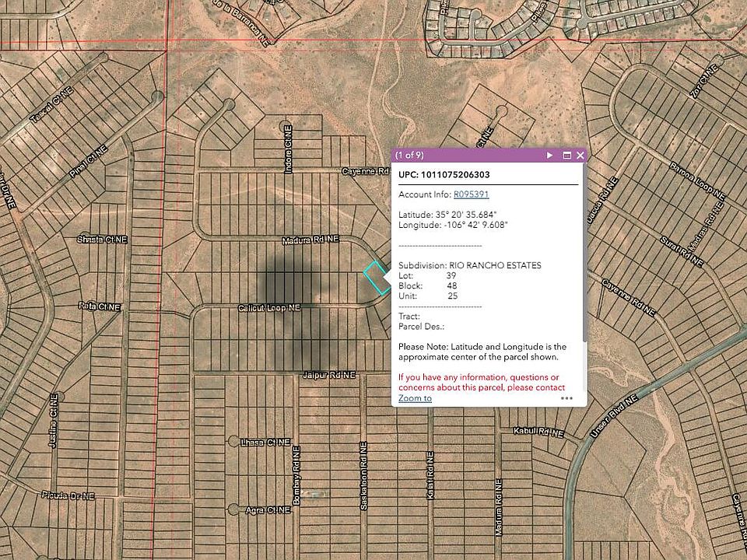Image resolution: width=747 pixels, height=560 pixels.
Task: Click Subdivision: RIO RANCHO ESTATES text
Action: tap(470, 265)
